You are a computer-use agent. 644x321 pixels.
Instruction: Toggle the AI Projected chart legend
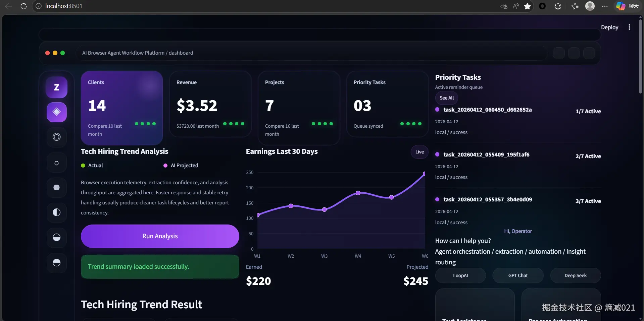pyautogui.click(x=180, y=165)
